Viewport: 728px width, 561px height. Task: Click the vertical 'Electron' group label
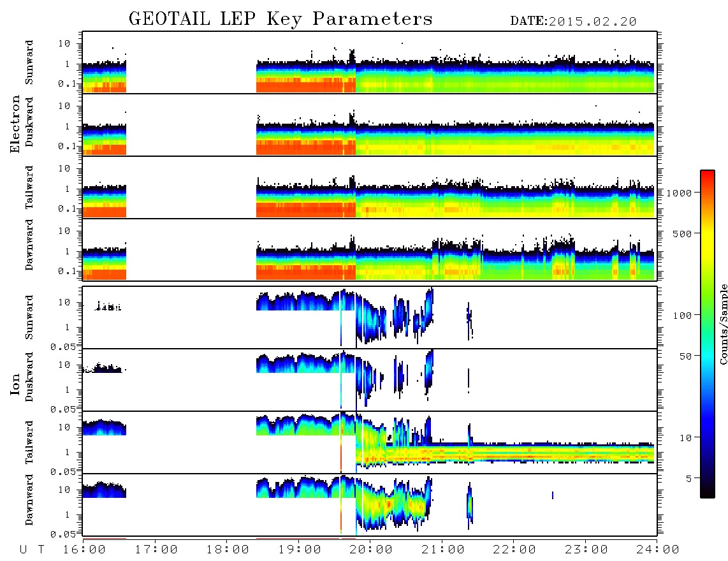coord(15,124)
